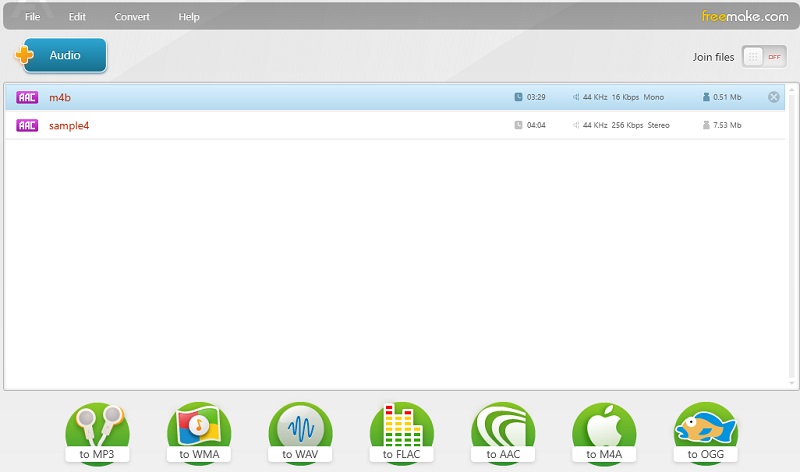Click the speaker icon in sample4 row
The image size is (800, 472).
pos(576,125)
